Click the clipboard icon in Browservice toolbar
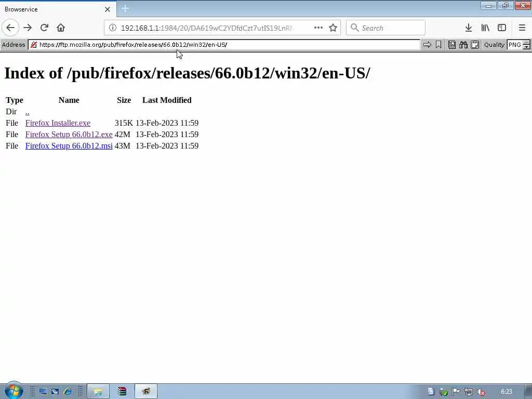This screenshot has height=399, width=532. [475, 45]
